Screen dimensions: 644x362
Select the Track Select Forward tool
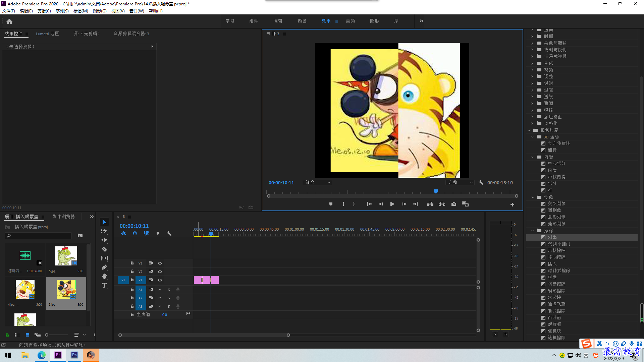coord(104,231)
